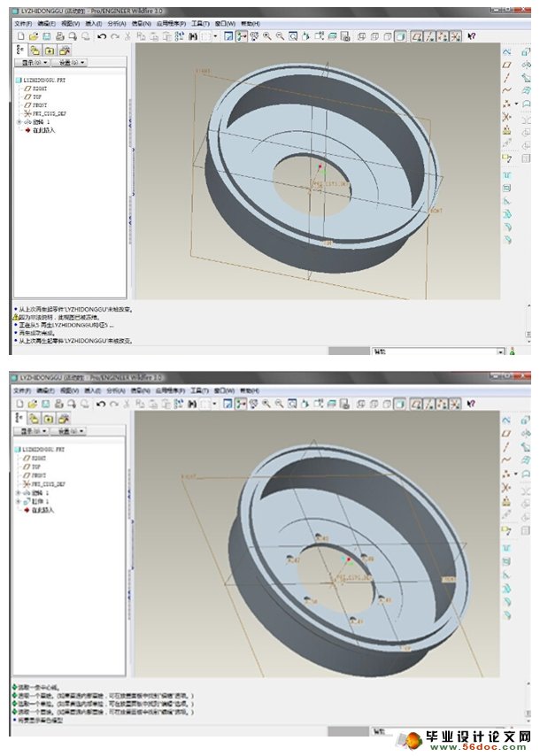This screenshot has height=756, width=540.
Task: Select Round tool in upper window right toolbar
Action: click(x=506, y=227)
